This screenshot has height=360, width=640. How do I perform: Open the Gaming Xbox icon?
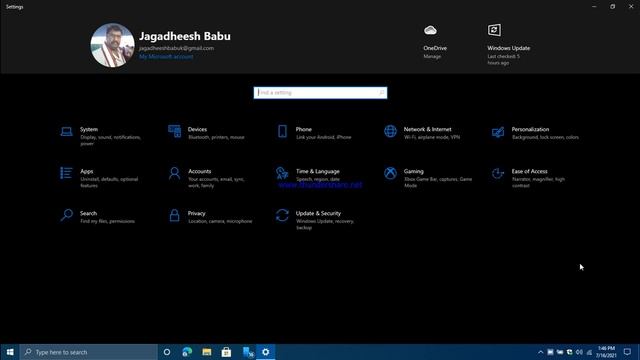(x=390, y=173)
